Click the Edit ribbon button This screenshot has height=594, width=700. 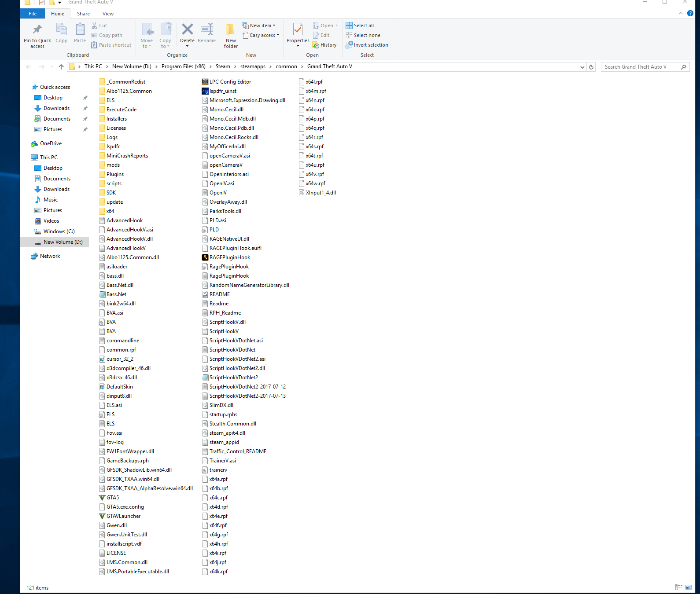pos(321,35)
